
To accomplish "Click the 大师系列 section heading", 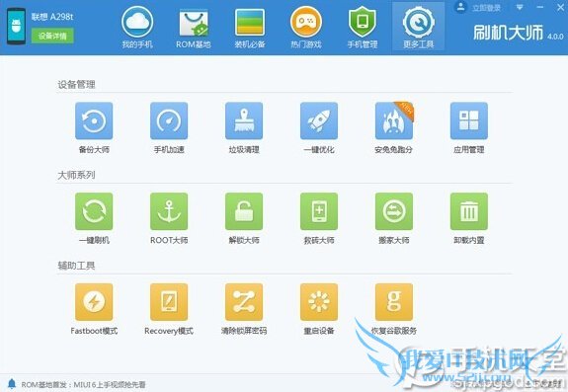I will coord(76,175).
